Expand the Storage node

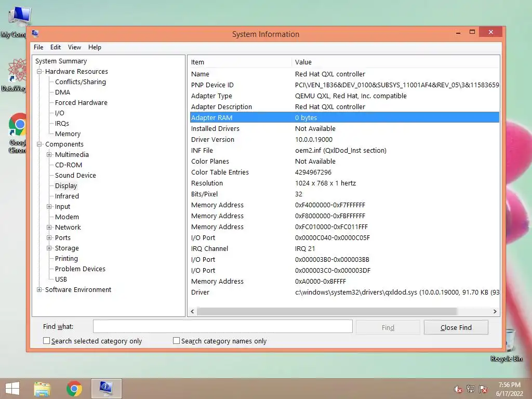(49, 248)
